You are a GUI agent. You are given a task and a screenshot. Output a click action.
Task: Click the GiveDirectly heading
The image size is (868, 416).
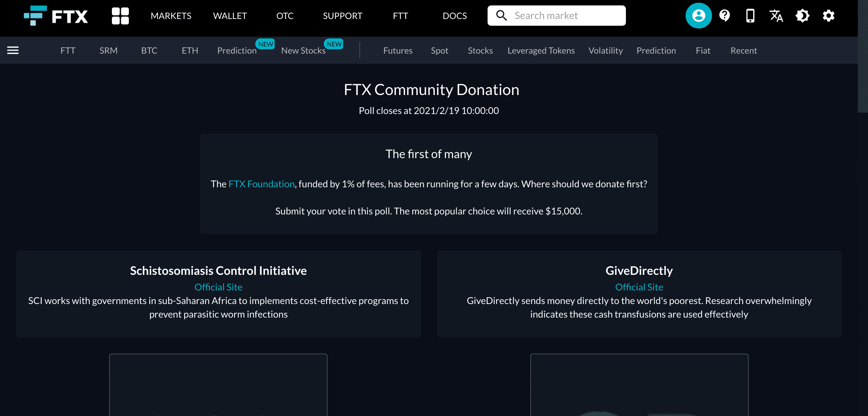pos(639,270)
